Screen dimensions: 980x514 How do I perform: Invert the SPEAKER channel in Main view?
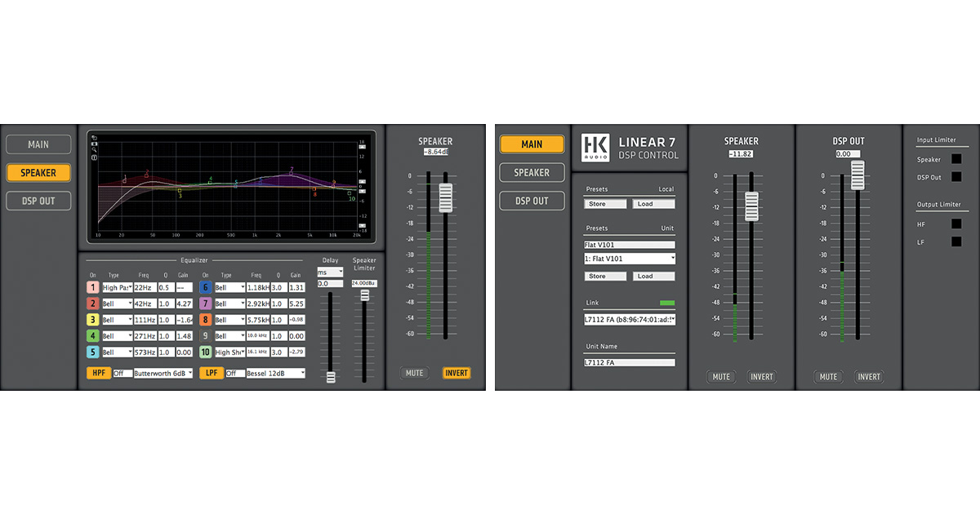[x=762, y=376]
